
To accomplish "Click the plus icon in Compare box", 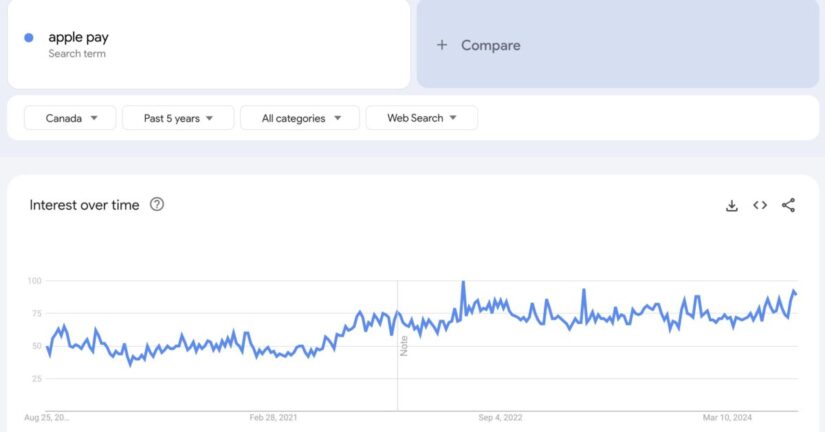I will click(x=442, y=45).
